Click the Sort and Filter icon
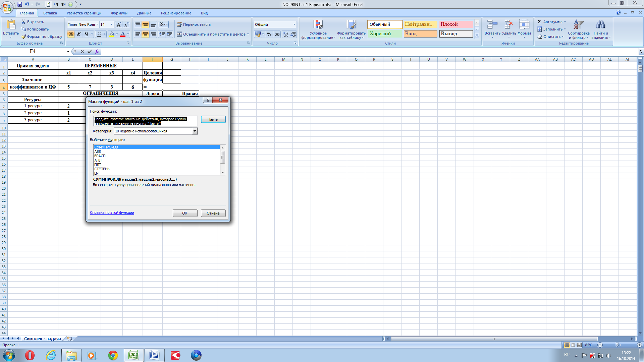The height and width of the screenshot is (362, 644). point(578,25)
